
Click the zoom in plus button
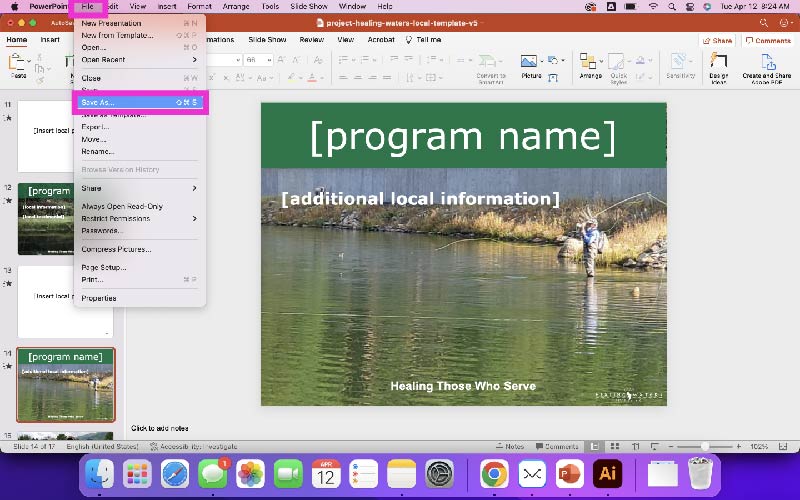(x=738, y=446)
